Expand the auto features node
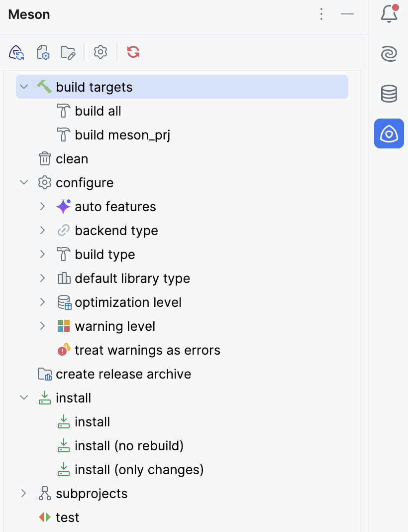The image size is (408, 532). point(43,206)
